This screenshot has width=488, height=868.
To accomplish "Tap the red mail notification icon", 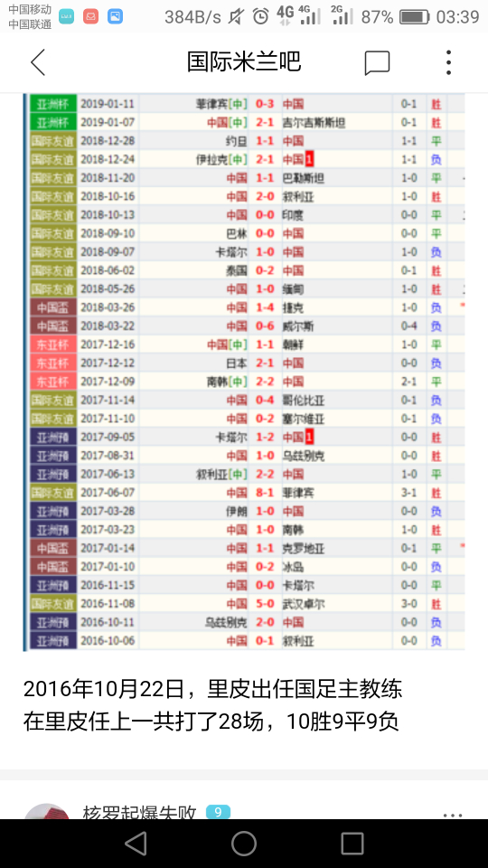I will pos(90,16).
